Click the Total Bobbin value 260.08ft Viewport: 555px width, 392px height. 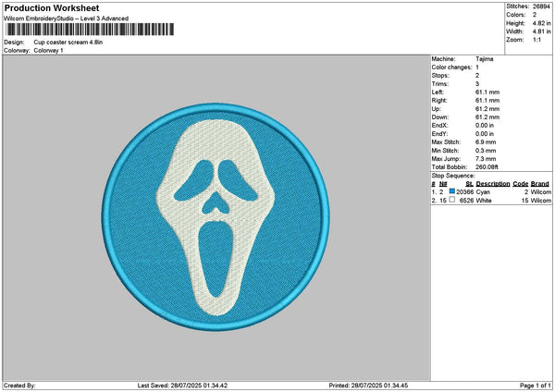point(490,166)
